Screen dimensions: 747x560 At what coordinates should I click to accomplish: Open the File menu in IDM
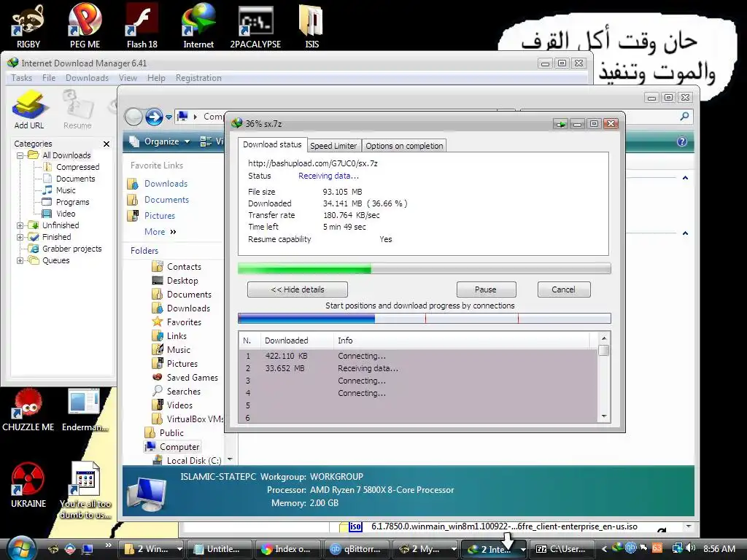coord(49,78)
